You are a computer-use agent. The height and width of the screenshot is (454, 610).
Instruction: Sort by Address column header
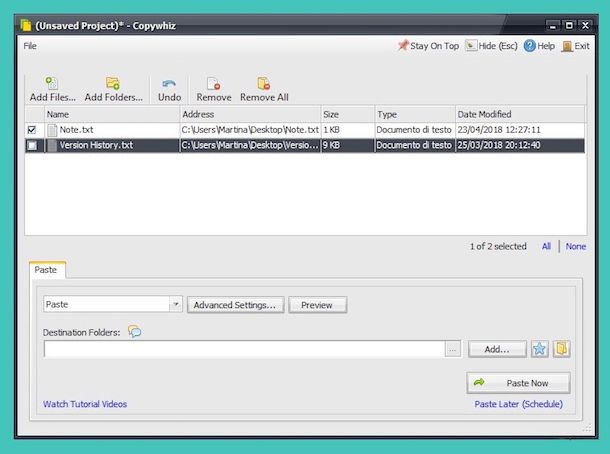pos(250,114)
